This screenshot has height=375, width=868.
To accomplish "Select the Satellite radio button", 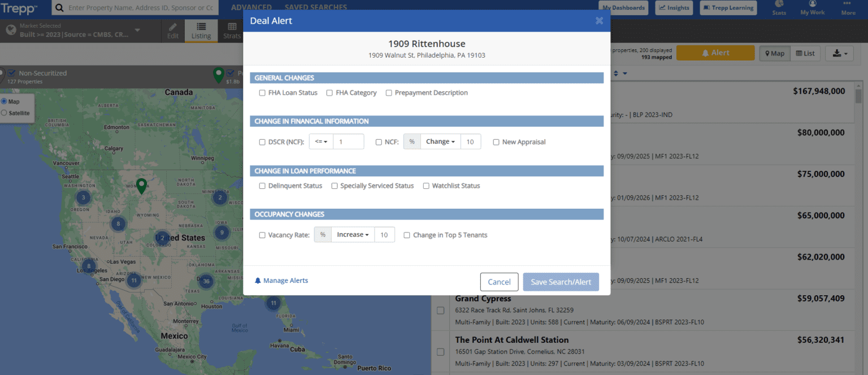I will [4, 113].
